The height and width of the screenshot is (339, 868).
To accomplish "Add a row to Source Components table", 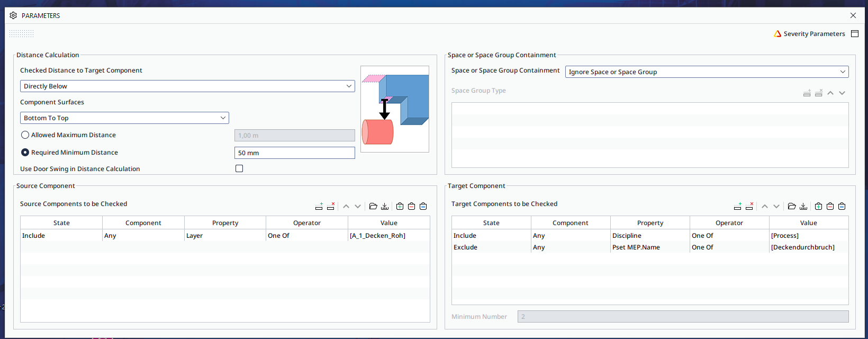I will [x=319, y=206].
